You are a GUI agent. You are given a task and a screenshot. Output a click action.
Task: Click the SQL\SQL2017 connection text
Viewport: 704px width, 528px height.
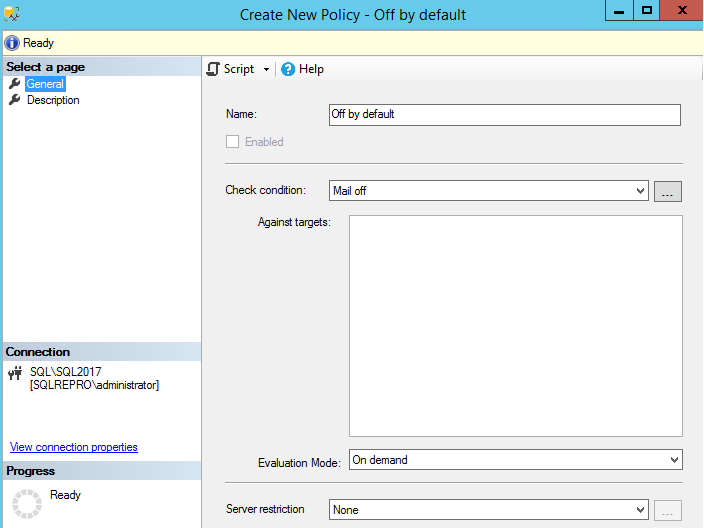[x=66, y=372]
